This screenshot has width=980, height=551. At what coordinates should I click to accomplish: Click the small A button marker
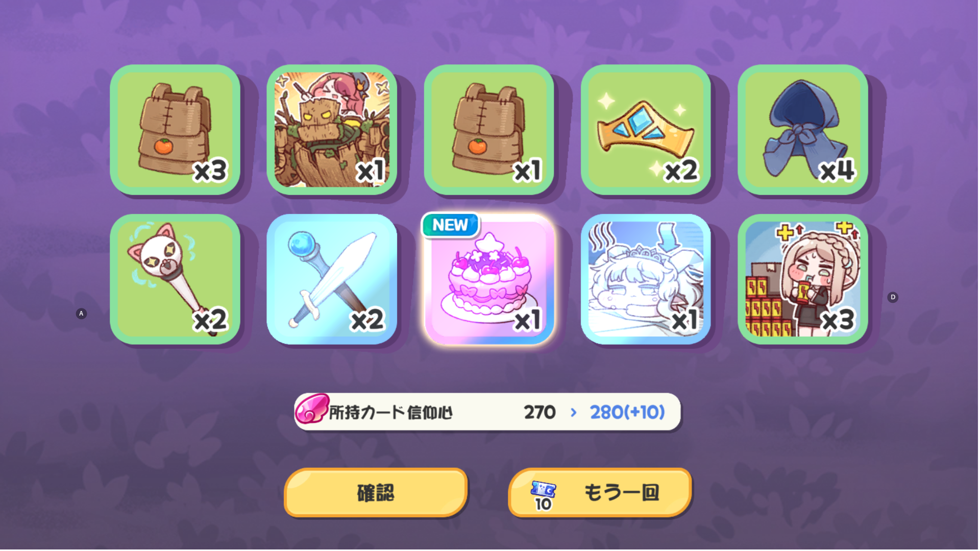pos(81,314)
